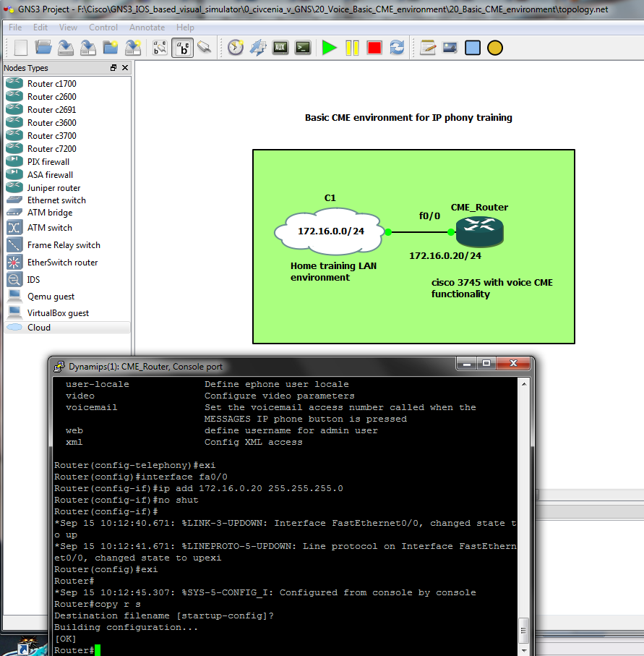Screen dimensions: 644x656
Task: Click the C1 cloud node on canvas
Action: point(330,231)
